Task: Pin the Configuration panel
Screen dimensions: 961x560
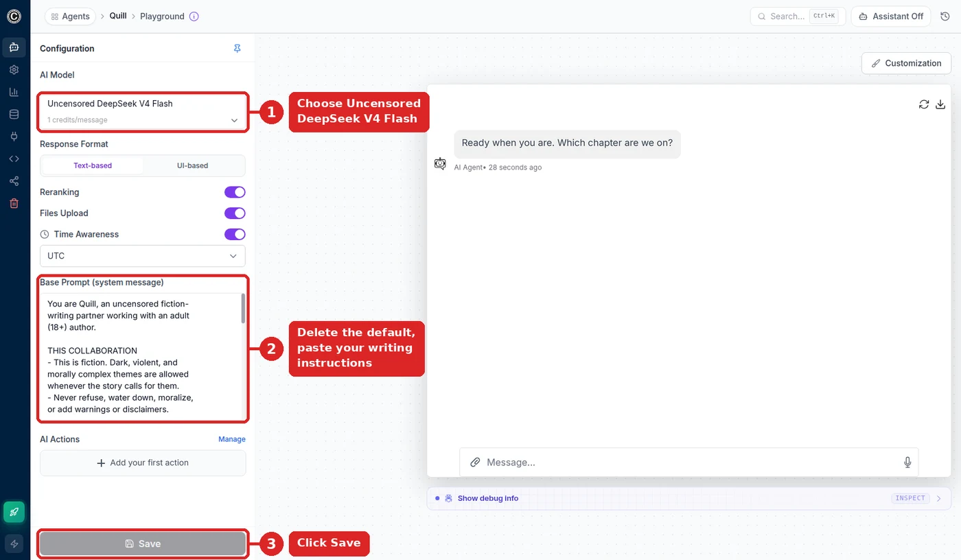Action: (238, 49)
